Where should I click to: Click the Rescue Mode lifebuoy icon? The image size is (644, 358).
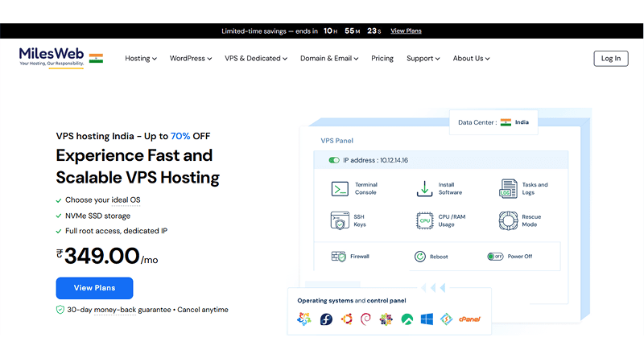pos(508,220)
